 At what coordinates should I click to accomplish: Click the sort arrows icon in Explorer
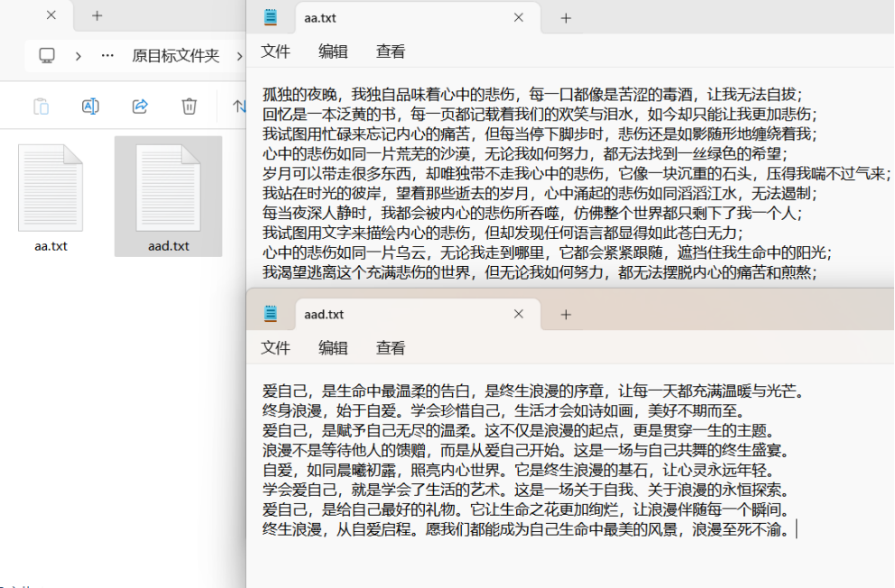coord(239,106)
